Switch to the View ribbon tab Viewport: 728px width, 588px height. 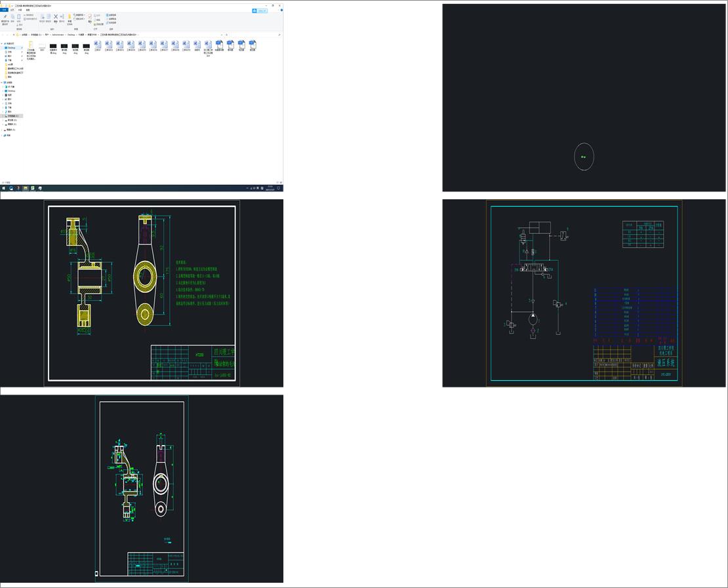28,10
